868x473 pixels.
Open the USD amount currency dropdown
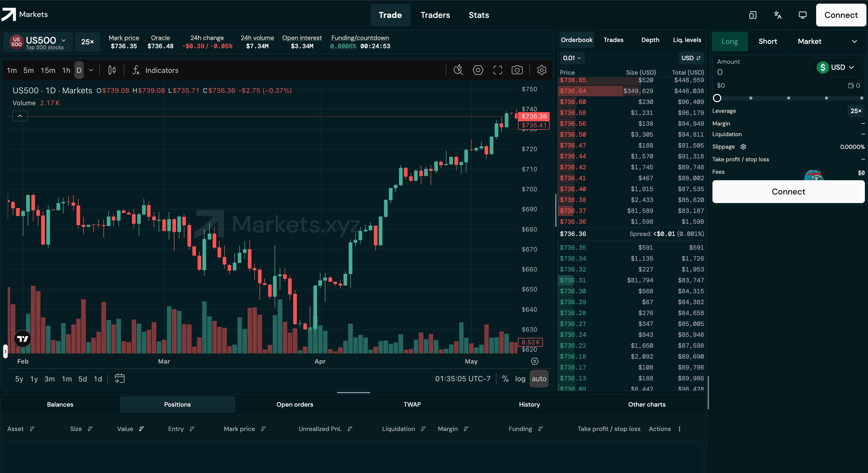[836, 67]
